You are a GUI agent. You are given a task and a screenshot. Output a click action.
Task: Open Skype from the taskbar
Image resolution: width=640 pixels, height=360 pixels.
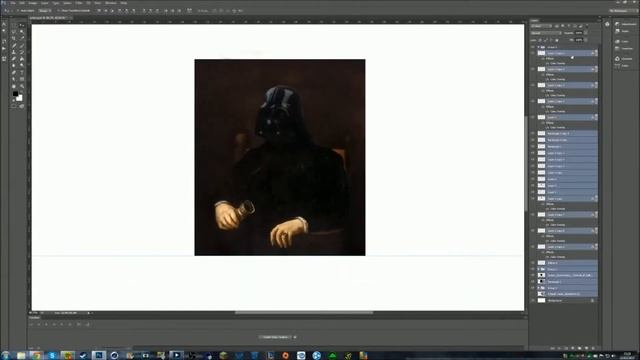52,356
